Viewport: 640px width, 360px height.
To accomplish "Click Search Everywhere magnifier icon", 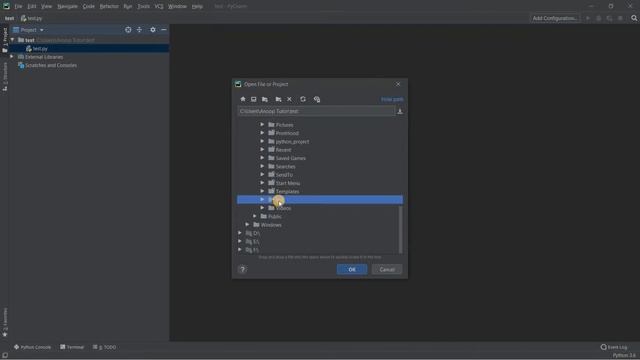I will pyautogui.click(x=634, y=18).
